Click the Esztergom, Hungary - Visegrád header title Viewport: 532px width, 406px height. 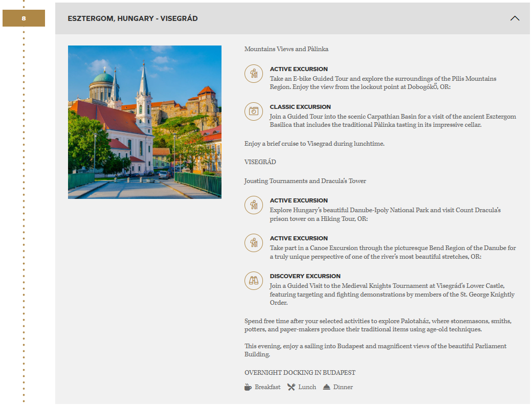pyautogui.click(x=132, y=18)
